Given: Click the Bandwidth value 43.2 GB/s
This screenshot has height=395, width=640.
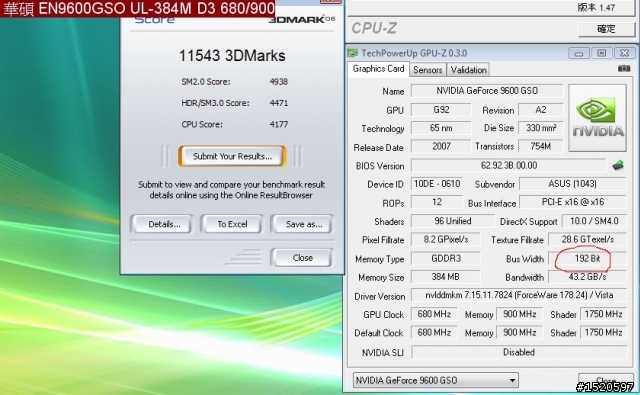Looking at the screenshot, I should [587, 277].
